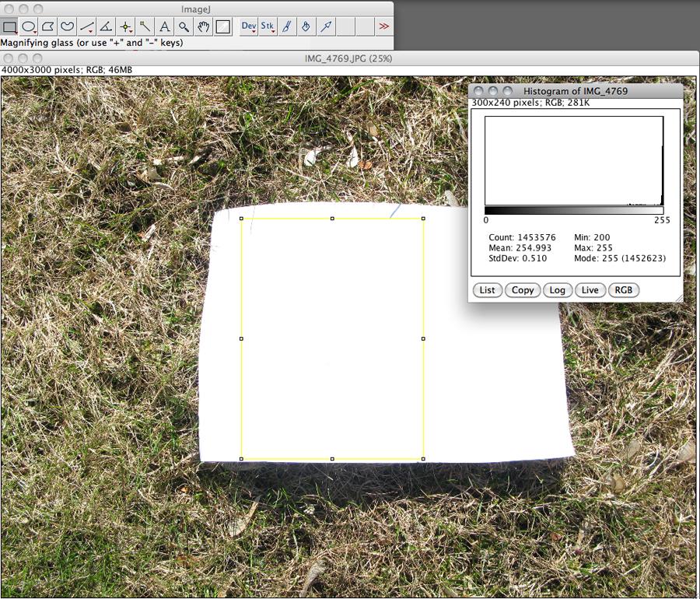700x599 pixels.
Task: Select the Paintbrush tool
Action: pyautogui.click(x=287, y=26)
